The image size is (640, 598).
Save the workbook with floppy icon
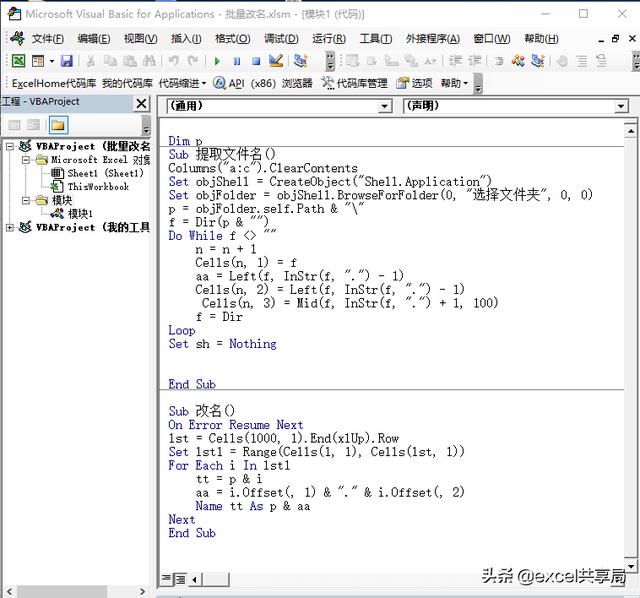pyautogui.click(x=67, y=61)
